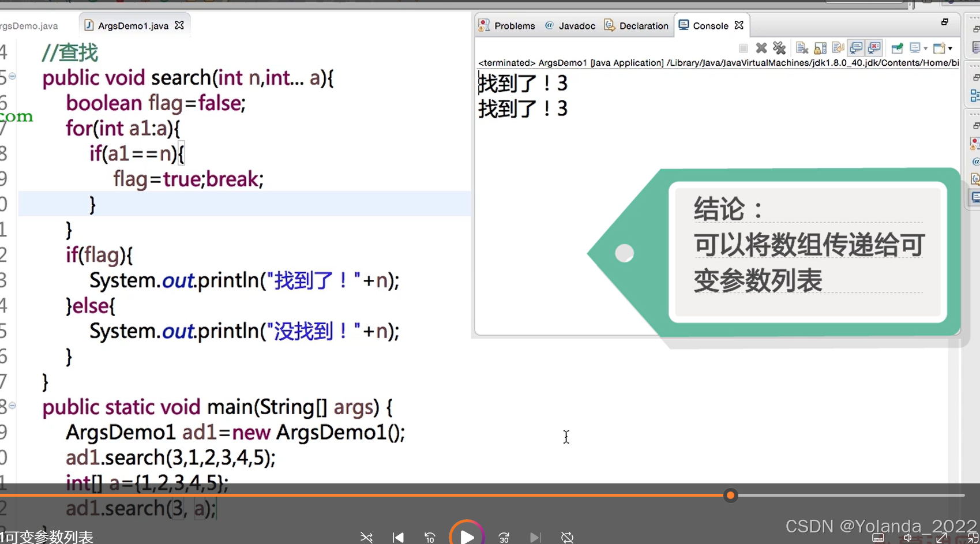Click in the code line 'boolean flag=false;'
Image resolution: width=980 pixels, height=544 pixels.
156,103
